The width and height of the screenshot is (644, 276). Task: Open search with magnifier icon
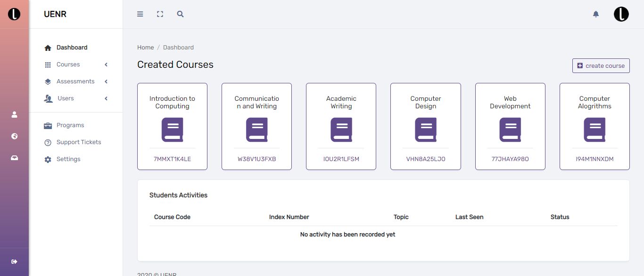point(180,14)
